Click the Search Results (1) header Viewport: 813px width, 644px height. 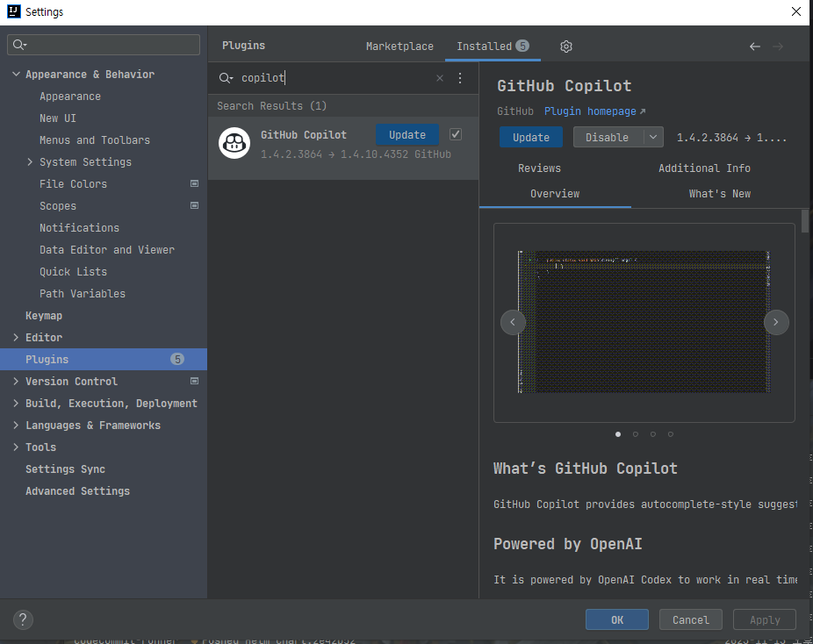271,105
